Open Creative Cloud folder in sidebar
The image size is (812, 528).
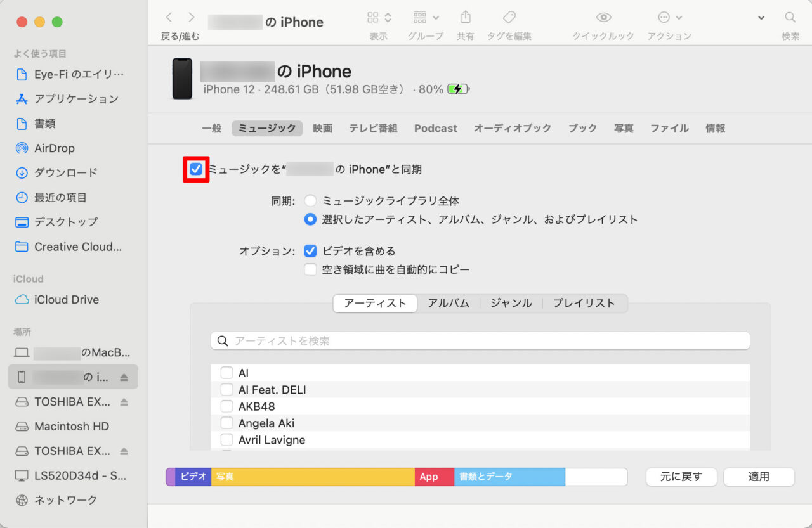point(70,247)
